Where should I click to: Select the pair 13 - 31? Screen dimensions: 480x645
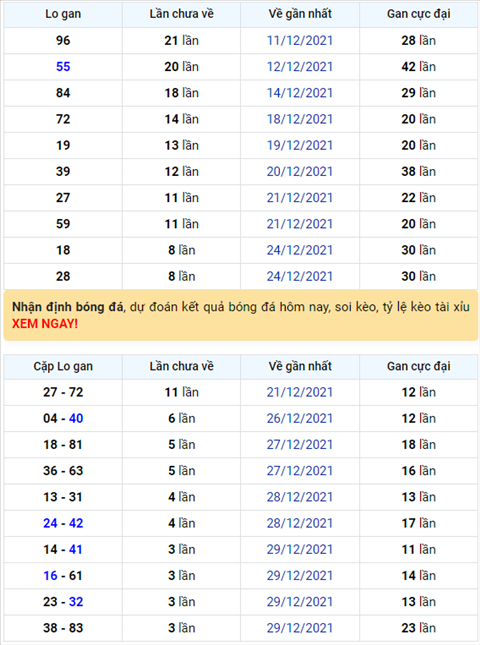pyautogui.click(x=63, y=497)
